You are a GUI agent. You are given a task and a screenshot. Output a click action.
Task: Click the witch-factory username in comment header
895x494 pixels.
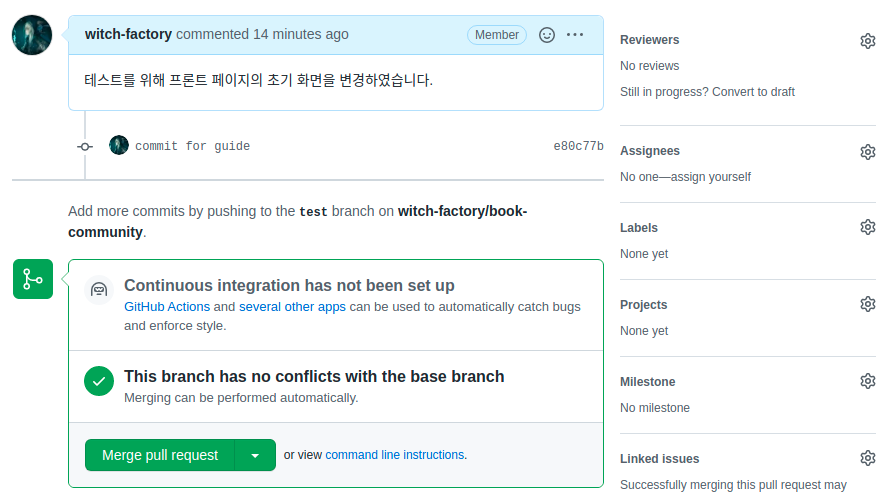click(x=128, y=34)
